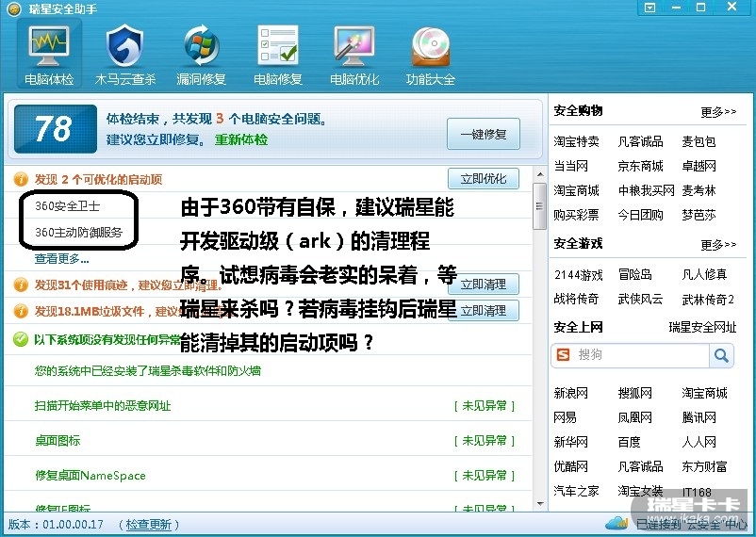Open the 汽车之家 link
The image size is (756, 537).
click(x=576, y=491)
